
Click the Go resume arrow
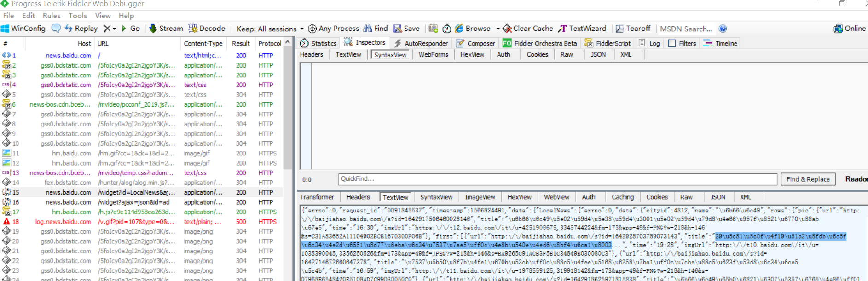click(x=131, y=29)
